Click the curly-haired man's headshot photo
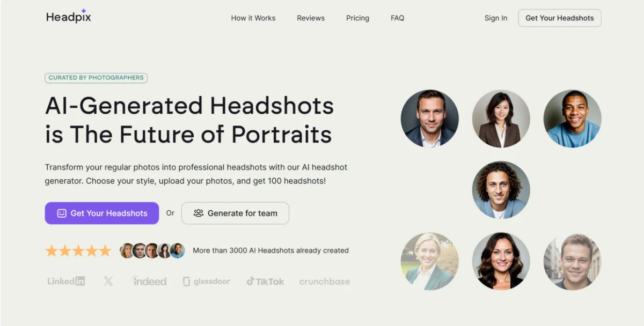Screen dimensions: 644x326 pyautogui.click(x=501, y=190)
